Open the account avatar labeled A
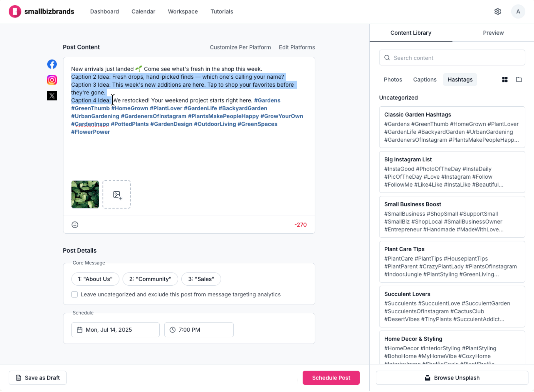This screenshot has height=392, width=534. pos(518,11)
